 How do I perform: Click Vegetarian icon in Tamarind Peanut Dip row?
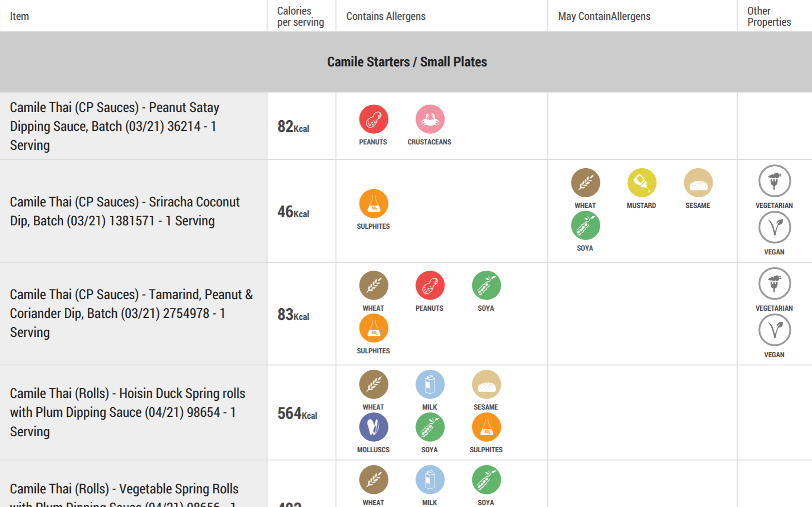774,284
